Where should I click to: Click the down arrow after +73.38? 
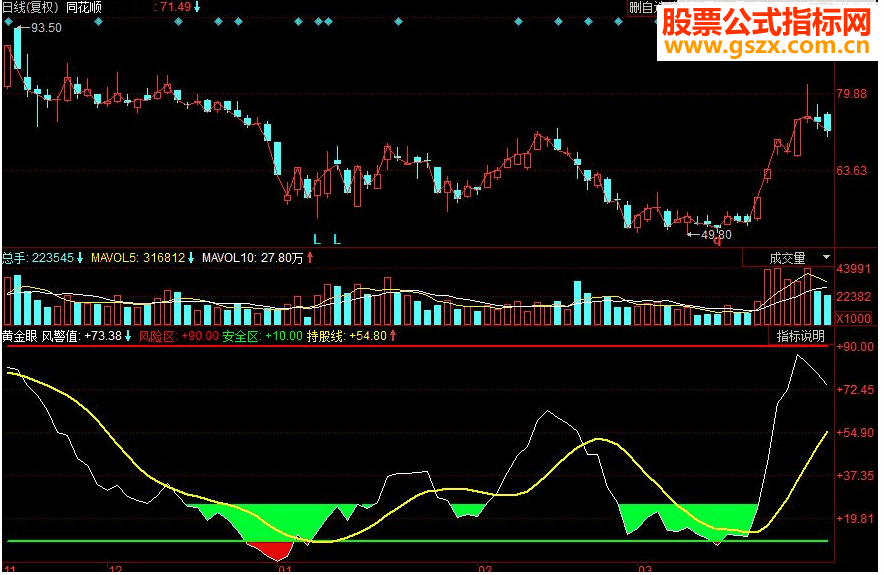[128, 337]
